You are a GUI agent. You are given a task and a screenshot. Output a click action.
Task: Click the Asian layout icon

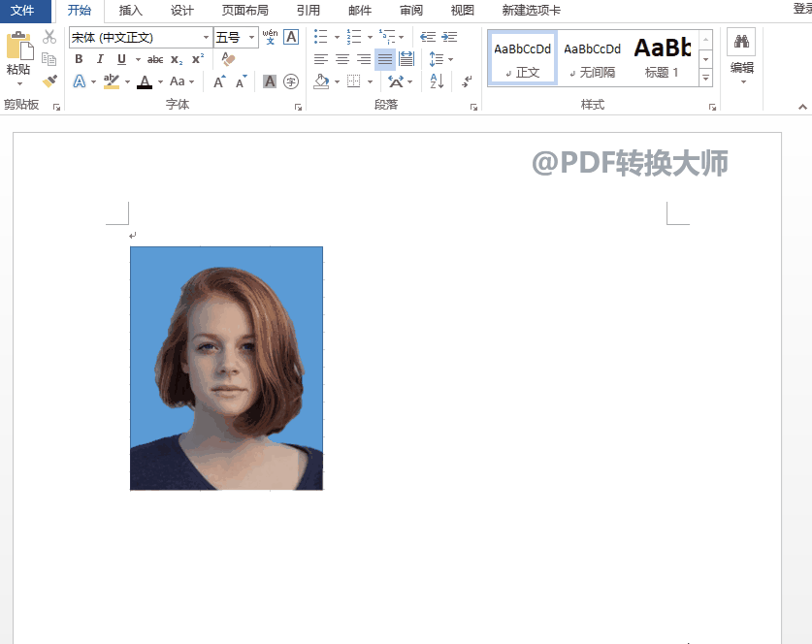[396, 81]
